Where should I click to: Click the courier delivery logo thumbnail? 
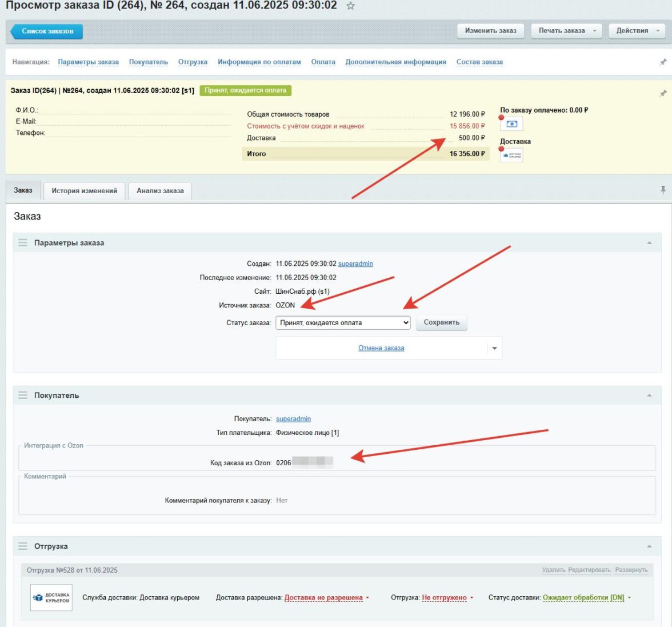click(x=51, y=597)
